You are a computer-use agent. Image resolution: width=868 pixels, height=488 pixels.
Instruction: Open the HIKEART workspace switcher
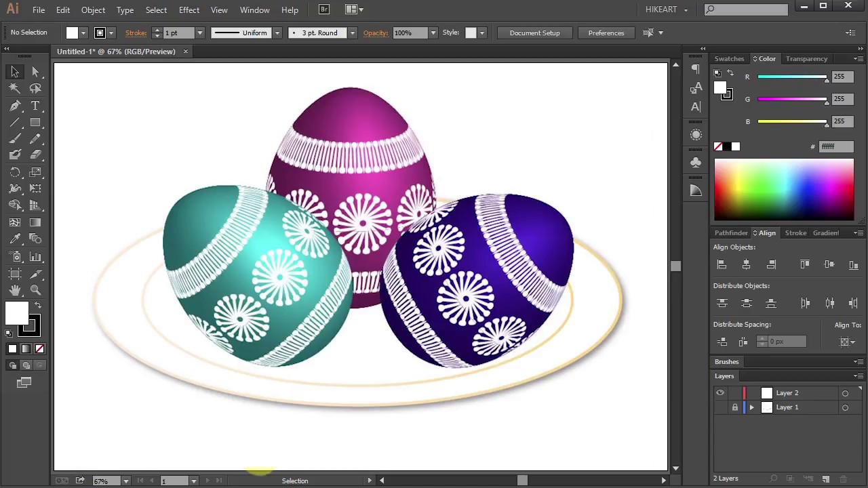[666, 9]
